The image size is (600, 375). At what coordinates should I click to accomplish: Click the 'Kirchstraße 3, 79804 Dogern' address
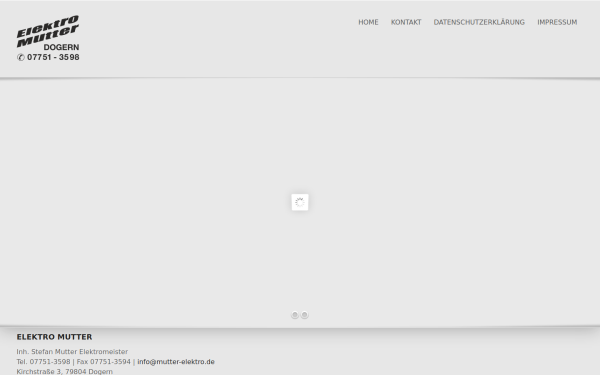pos(65,372)
